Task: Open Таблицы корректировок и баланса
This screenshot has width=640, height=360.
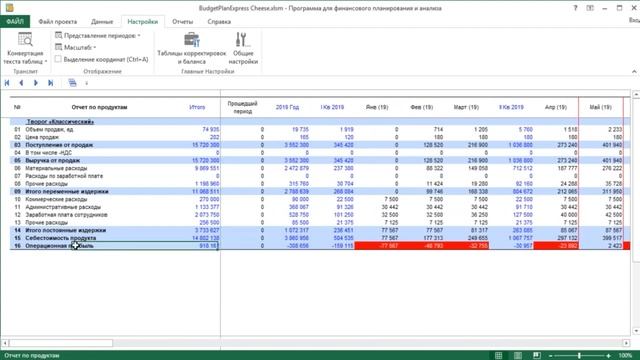Action: point(191,48)
